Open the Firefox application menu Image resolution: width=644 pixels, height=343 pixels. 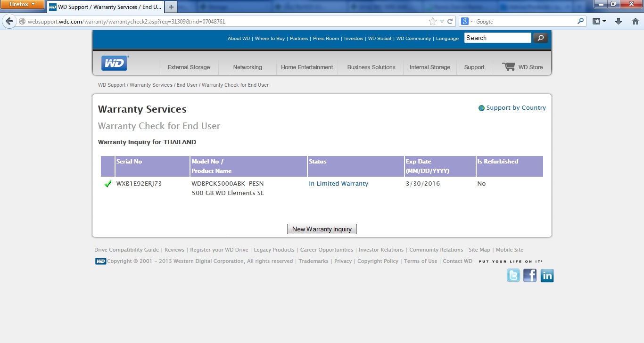pos(23,5)
